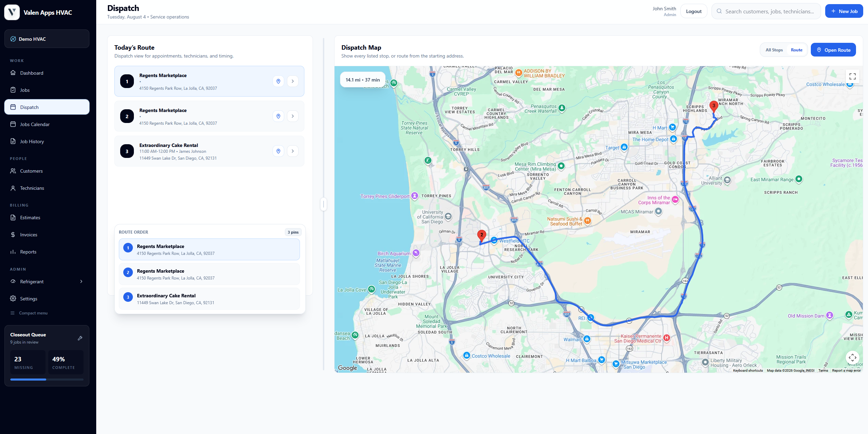The image size is (868, 434).
Task: Click the Reports bar chart icon
Action: click(13, 252)
